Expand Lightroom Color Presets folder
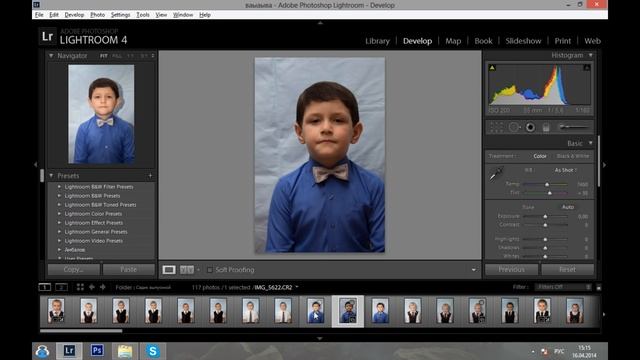640x360 pixels. pyautogui.click(x=59, y=213)
